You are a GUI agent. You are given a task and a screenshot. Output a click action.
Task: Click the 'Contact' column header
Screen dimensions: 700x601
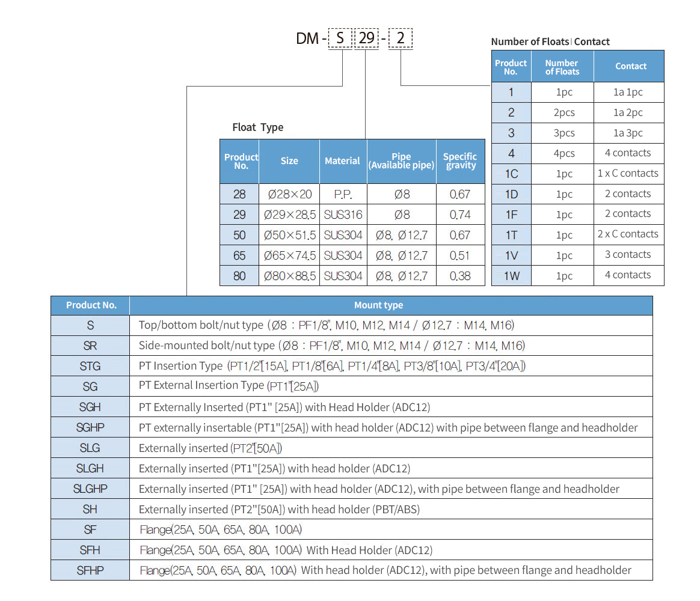629,67
